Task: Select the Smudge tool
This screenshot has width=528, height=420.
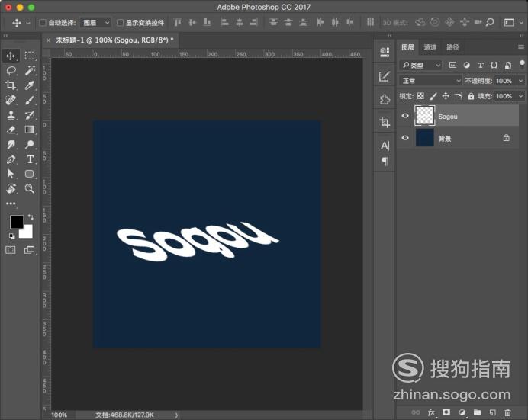Action: point(11,145)
